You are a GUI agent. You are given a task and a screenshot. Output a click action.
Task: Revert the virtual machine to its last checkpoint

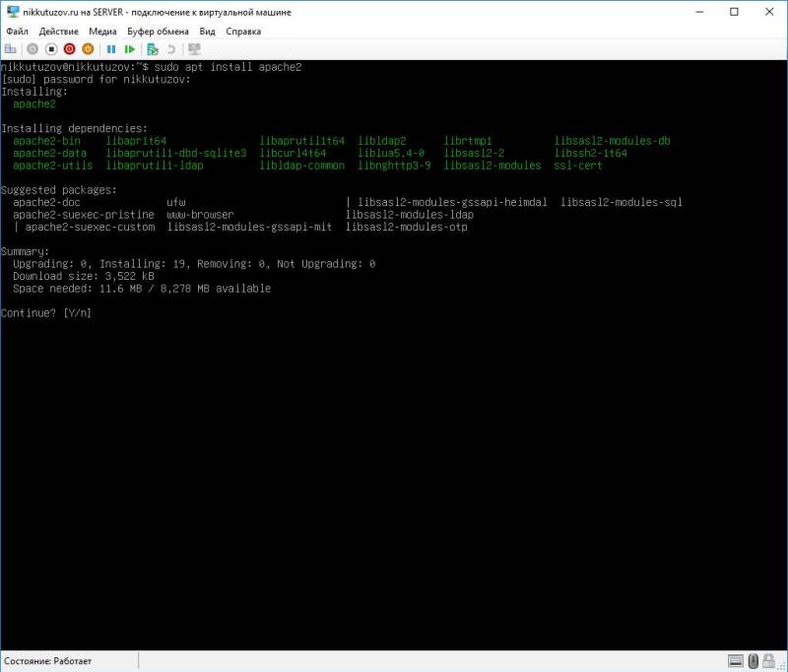coord(169,47)
